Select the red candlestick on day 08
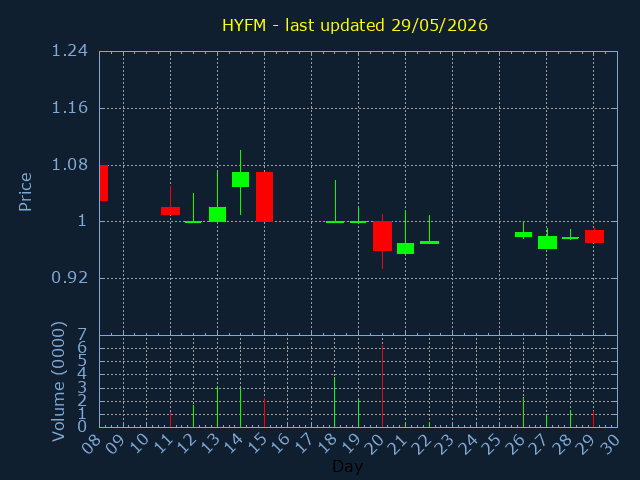This screenshot has height=480, width=640. [x=104, y=183]
